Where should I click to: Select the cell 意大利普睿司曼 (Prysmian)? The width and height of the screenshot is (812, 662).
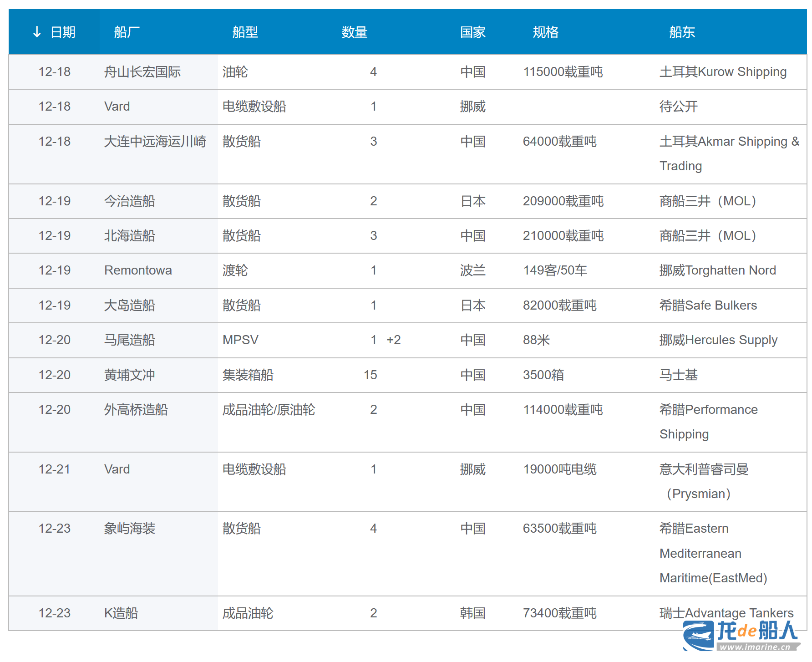point(704,482)
